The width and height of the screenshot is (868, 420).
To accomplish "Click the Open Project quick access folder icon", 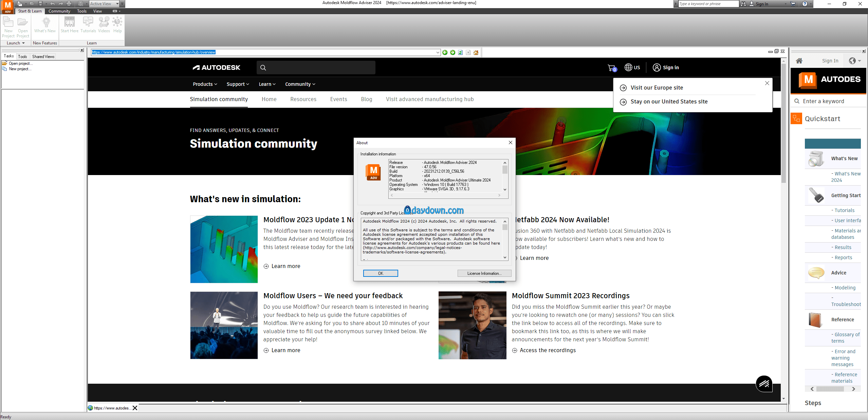I will (32, 4).
